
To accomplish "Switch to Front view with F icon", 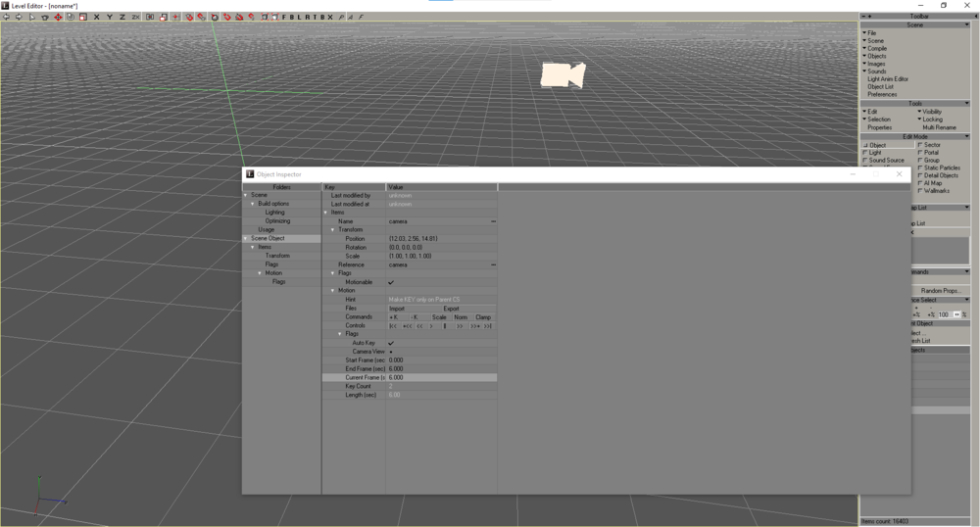I will 284,17.
